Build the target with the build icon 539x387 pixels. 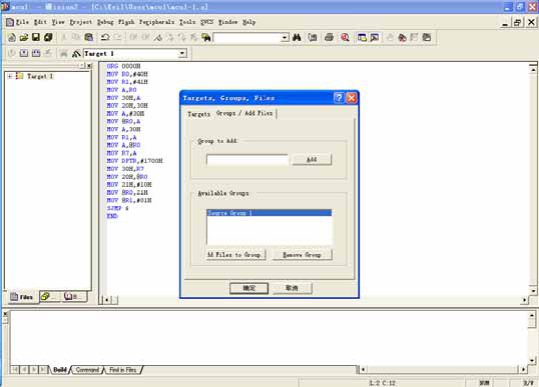24,53
